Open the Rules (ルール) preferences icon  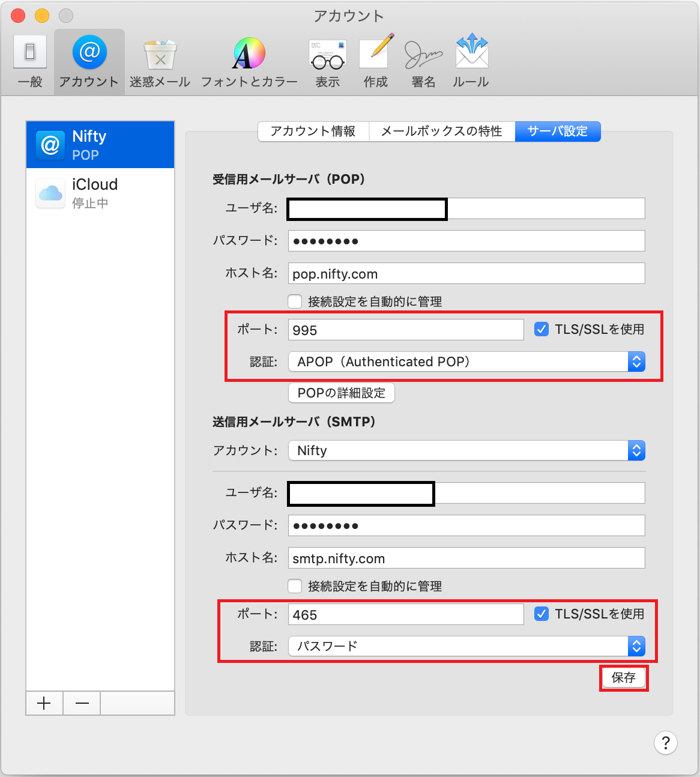(471, 62)
